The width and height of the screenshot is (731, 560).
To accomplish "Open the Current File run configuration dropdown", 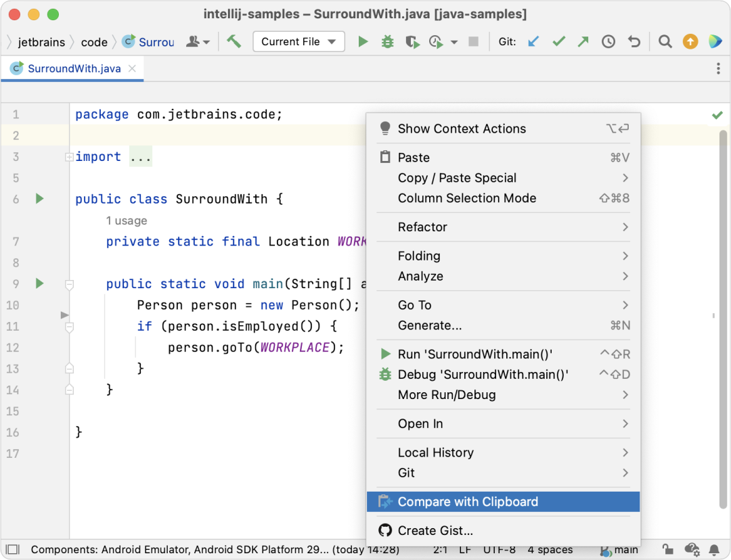I will pyautogui.click(x=298, y=41).
